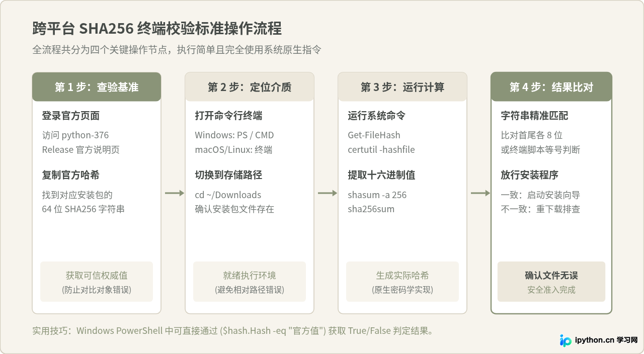The width and height of the screenshot is (644, 354).
Task: Click the 生成实际哈希 footer box
Action: coord(403,282)
